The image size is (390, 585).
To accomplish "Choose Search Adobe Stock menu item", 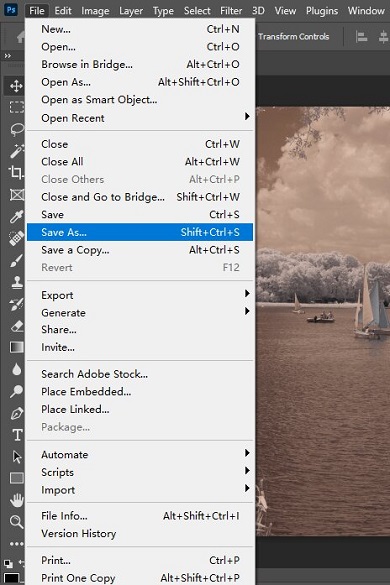I will tap(140, 374).
